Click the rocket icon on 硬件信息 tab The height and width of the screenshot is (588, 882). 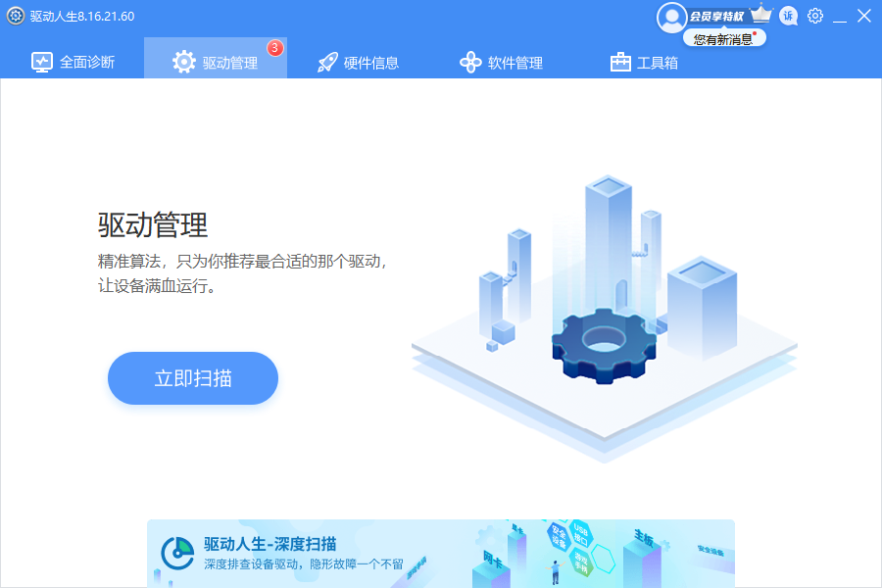(x=326, y=61)
